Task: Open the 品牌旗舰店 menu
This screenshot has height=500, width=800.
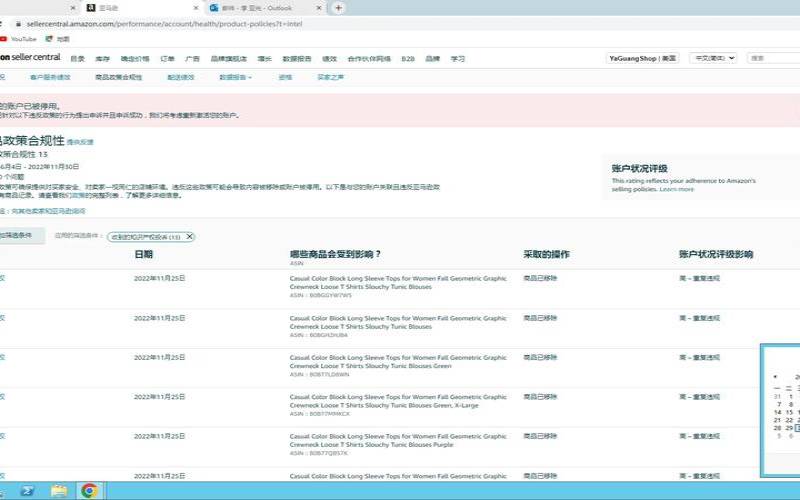Action: [229, 59]
